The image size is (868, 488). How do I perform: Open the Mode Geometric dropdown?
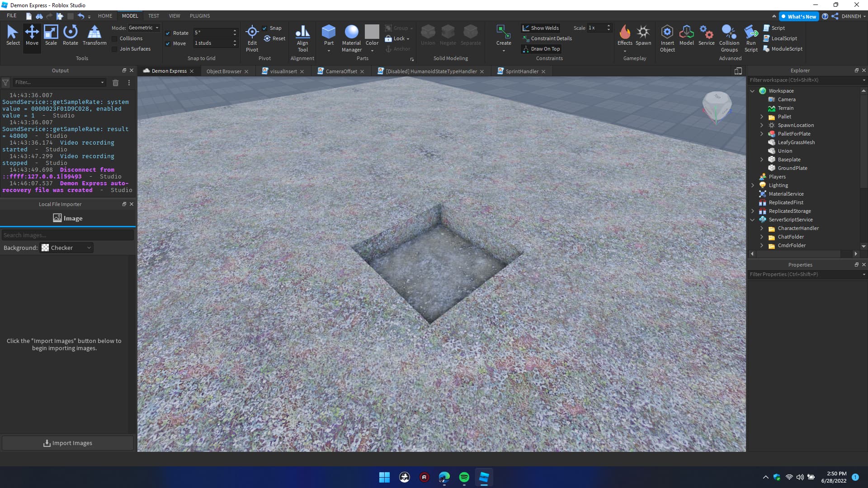pos(144,28)
